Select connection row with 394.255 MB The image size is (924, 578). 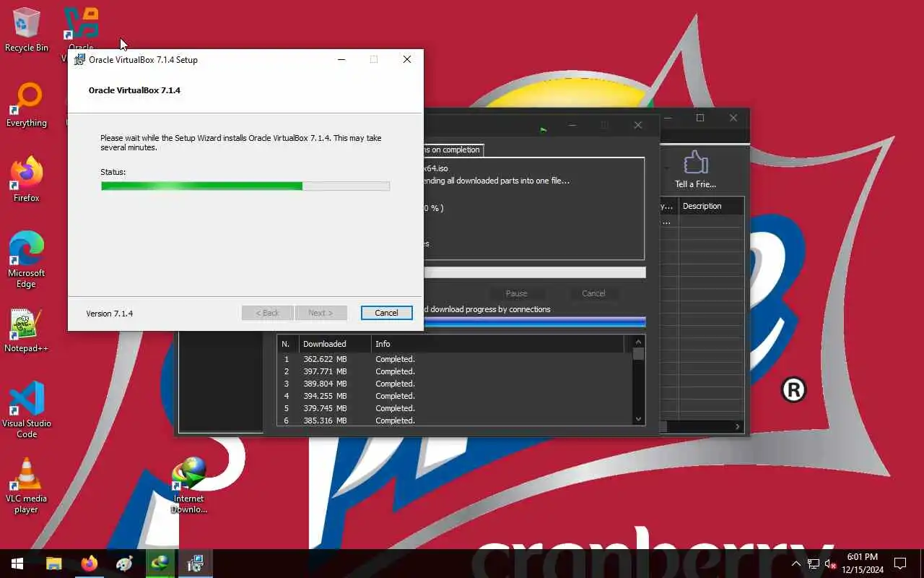coord(455,396)
